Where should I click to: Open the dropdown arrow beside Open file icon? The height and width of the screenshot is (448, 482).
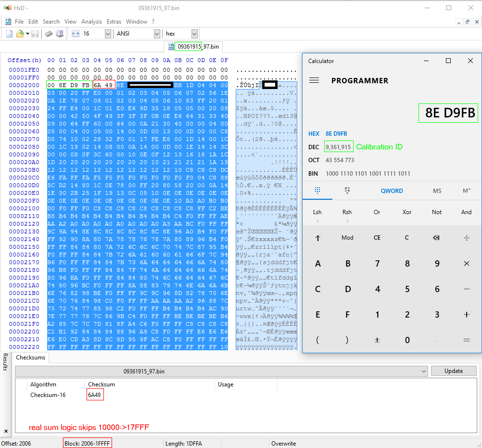pyautogui.click(x=28, y=34)
